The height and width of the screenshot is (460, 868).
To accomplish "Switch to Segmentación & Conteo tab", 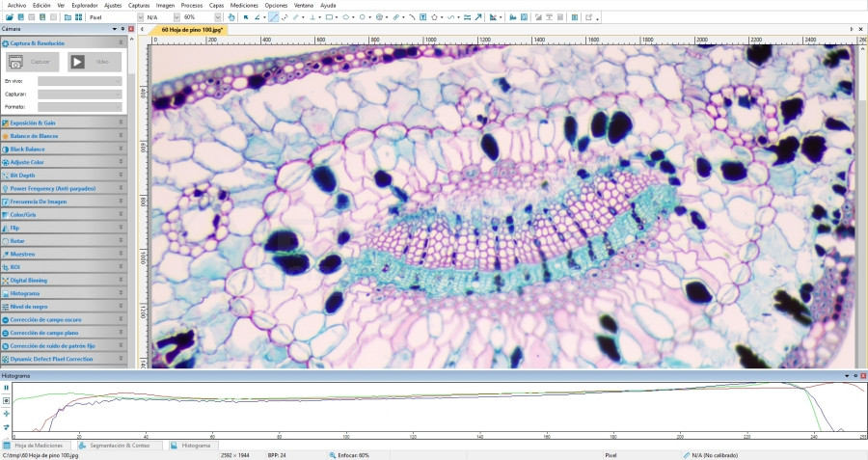I will (117, 446).
